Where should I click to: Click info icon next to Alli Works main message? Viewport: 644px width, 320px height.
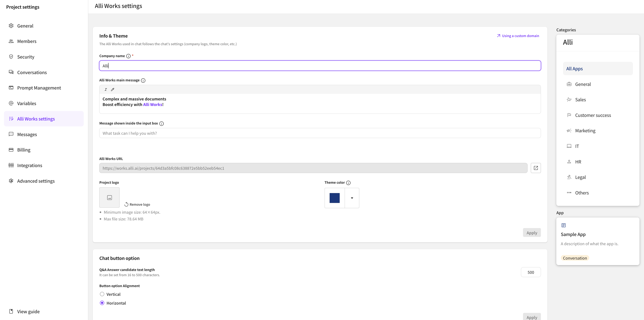click(143, 81)
